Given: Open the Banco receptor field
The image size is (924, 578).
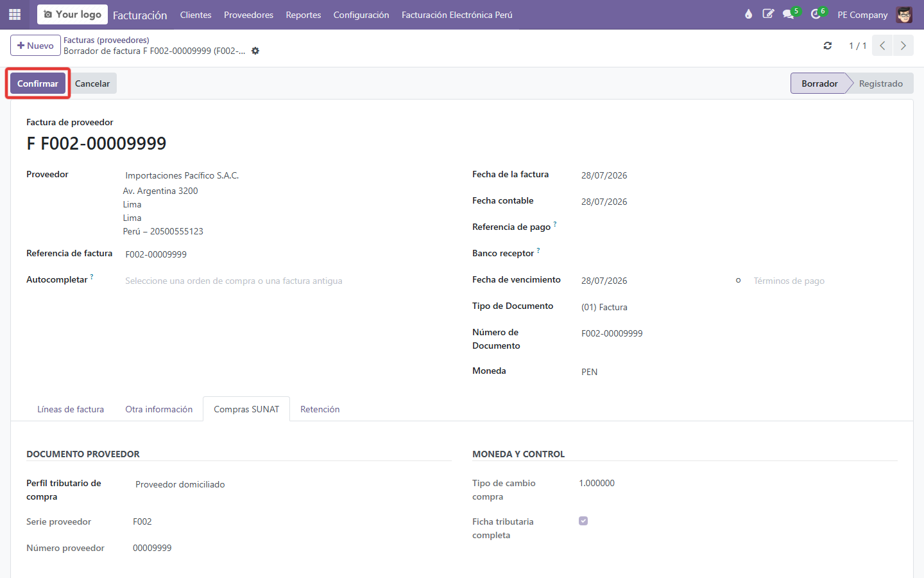Looking at the screenshot, I should click(x=738, y=254).
